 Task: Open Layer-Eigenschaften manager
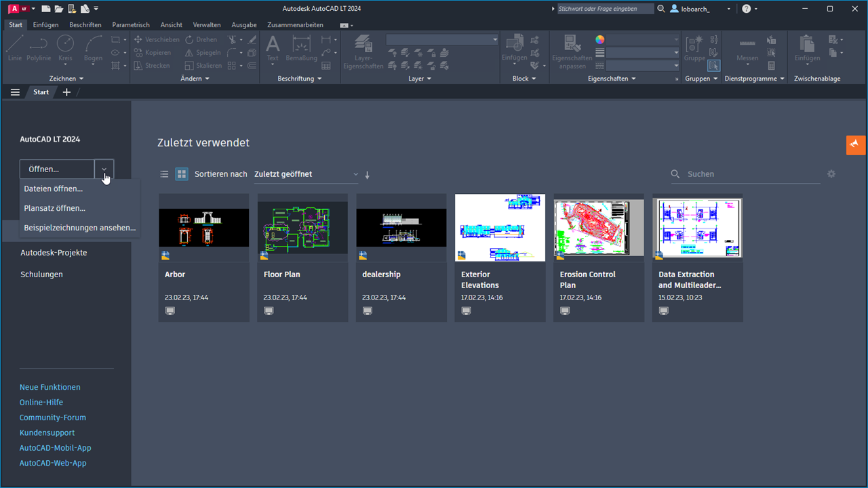pos(363,52)
